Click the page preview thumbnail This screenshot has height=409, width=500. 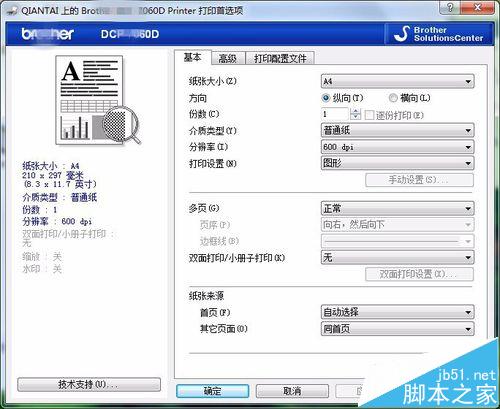(x=98, y=100)
